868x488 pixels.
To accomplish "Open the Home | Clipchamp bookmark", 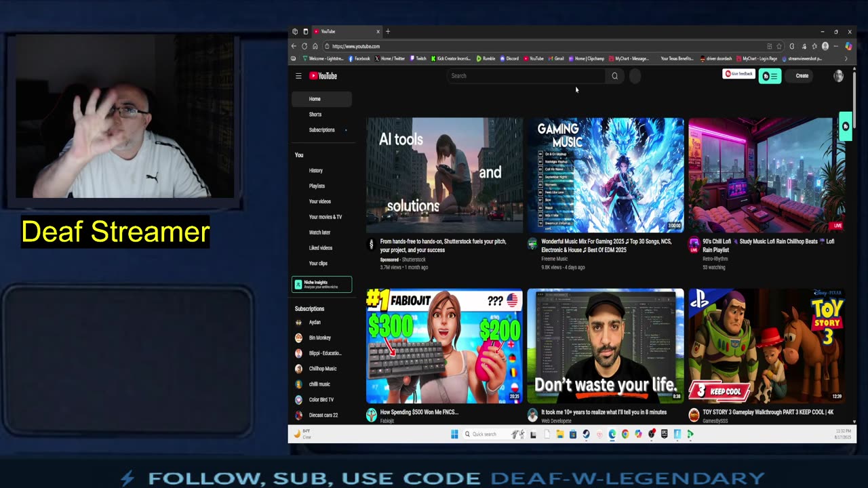I will click(587, 58).
